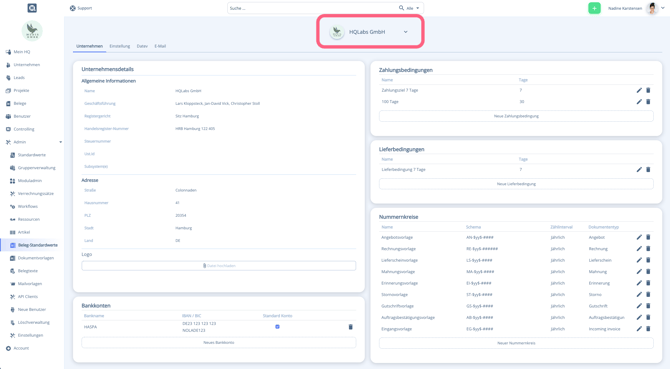Viewport: 670px width, 369px height.
Task: Edit the 100 Tage payment term
Action: click(639, 102)
